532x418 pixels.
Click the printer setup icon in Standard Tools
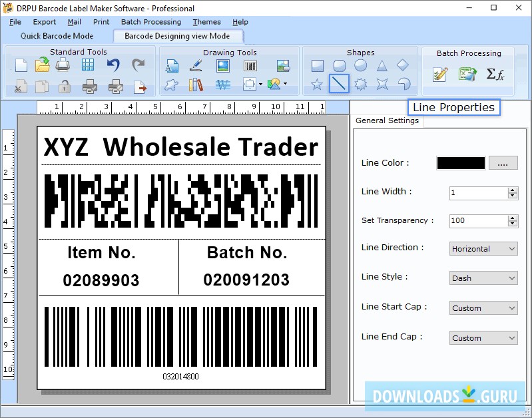point(63,65)
